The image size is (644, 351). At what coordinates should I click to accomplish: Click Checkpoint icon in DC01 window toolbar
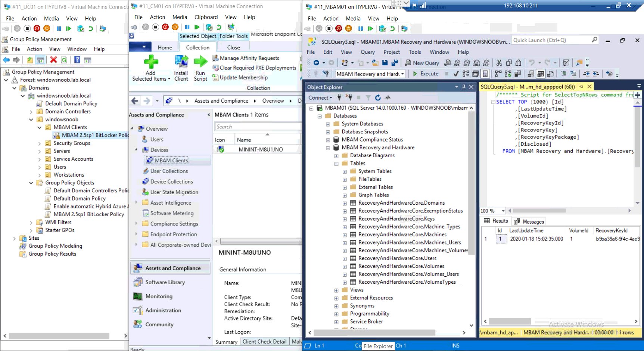click(x=81, y=28)
